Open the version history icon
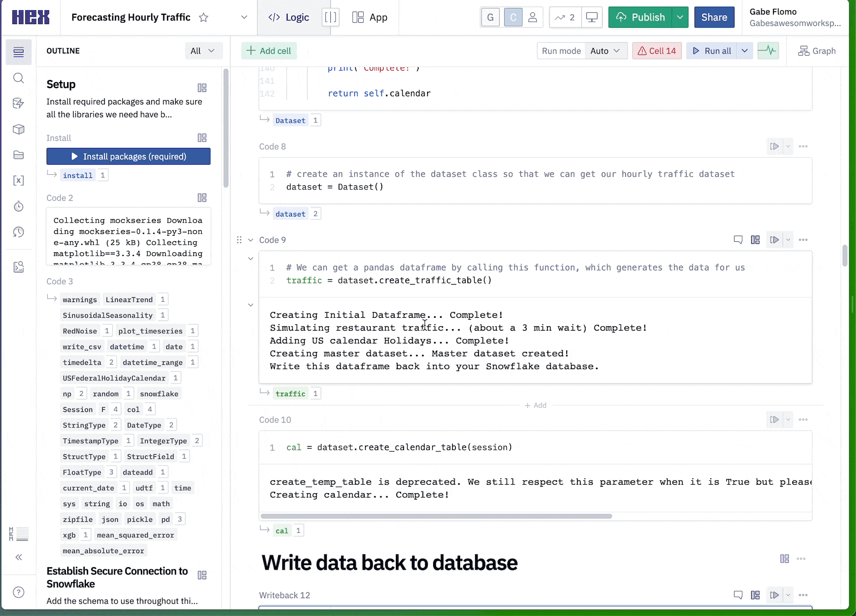 coord(18,232)
